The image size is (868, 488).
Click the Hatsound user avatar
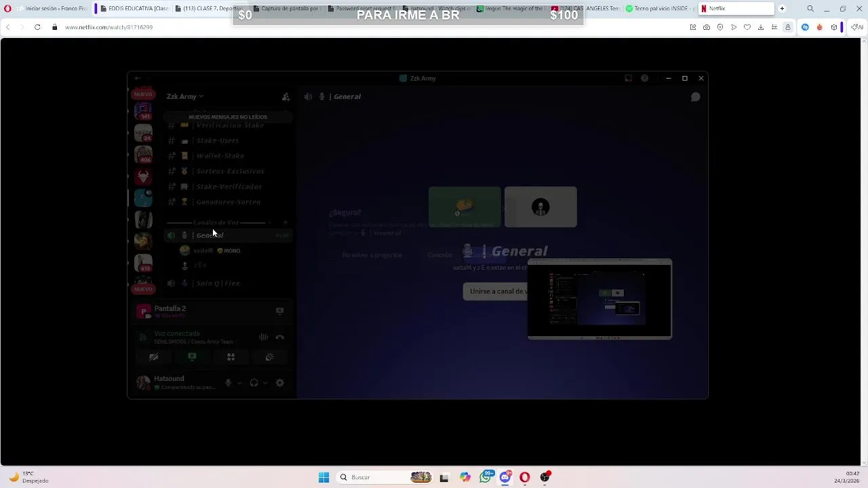(x=143, y=383)
